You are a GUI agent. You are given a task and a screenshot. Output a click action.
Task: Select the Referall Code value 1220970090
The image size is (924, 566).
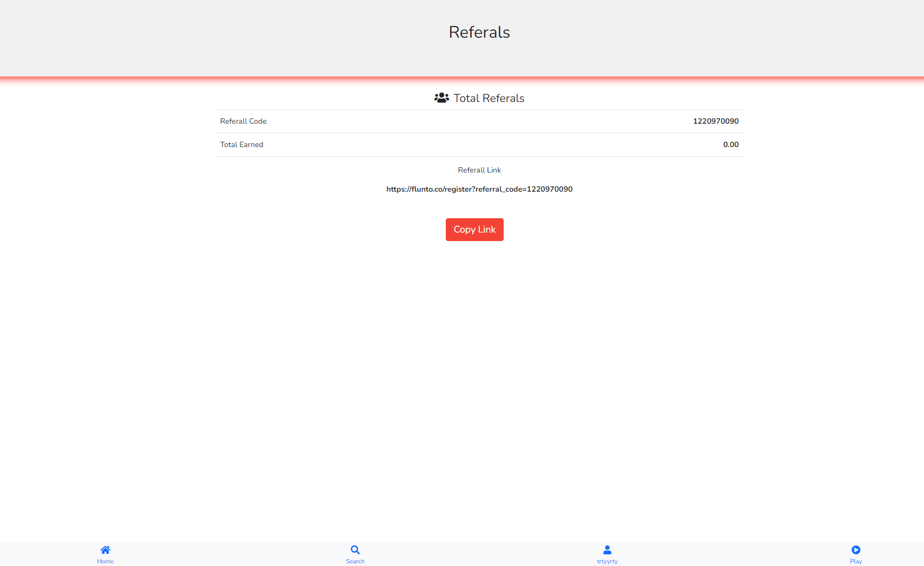pyautogui.click(x=715, y=121)
